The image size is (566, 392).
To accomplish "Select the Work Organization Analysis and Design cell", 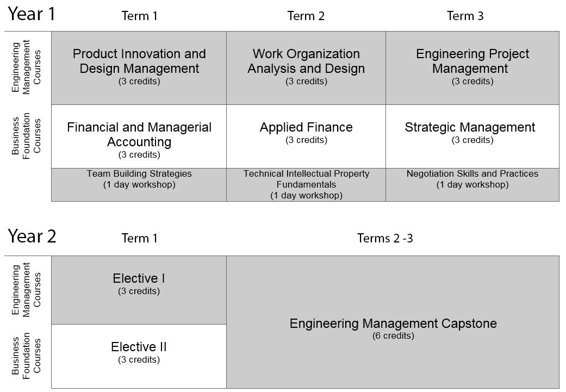I will pos(306,67).
